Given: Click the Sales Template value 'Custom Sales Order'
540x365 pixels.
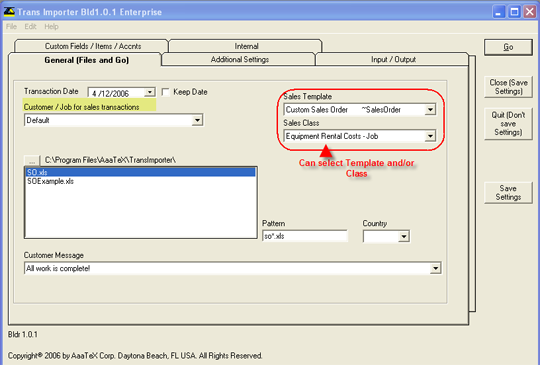Looking at the screenshot, I should [x=317, y=110].
